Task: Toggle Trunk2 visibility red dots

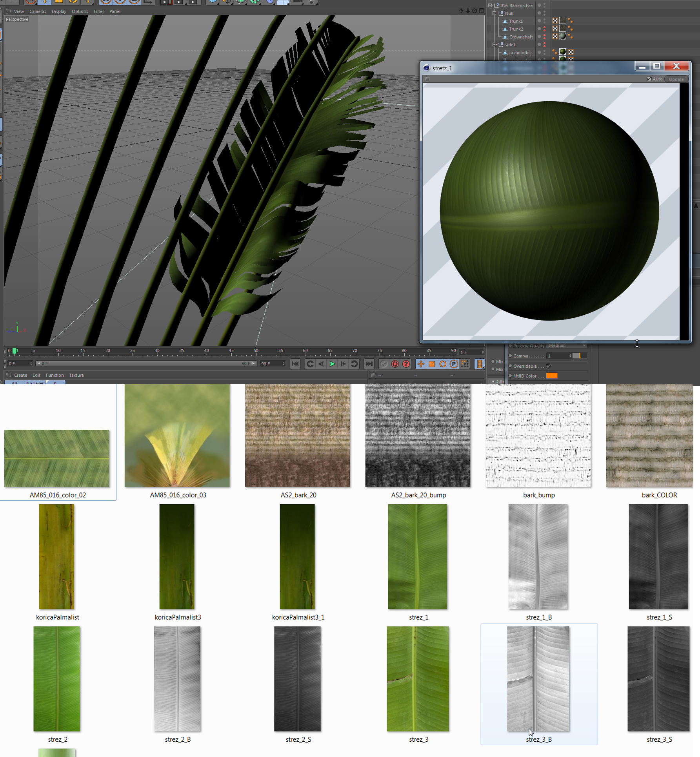Action: [x=544, y=29]
